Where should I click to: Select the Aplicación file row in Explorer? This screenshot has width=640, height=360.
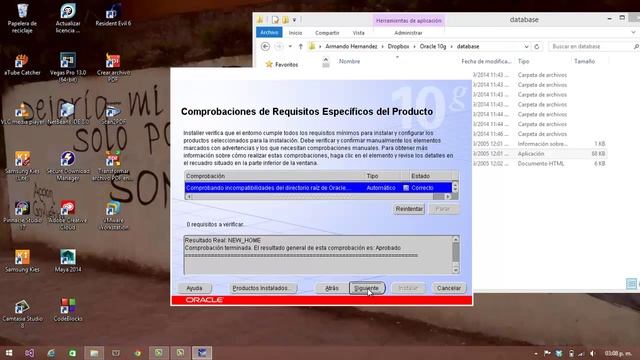click(540, 153)
